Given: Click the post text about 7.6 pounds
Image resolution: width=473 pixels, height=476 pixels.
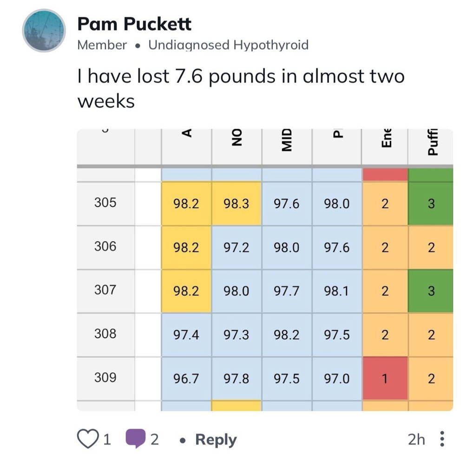Looking at the screenshot, I should [x=241, y=88].
